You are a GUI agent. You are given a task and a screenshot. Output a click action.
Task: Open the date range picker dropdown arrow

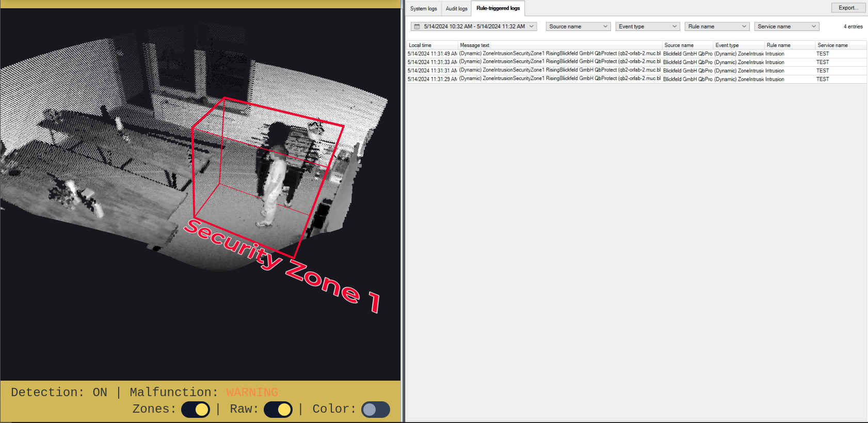point(532,26)
